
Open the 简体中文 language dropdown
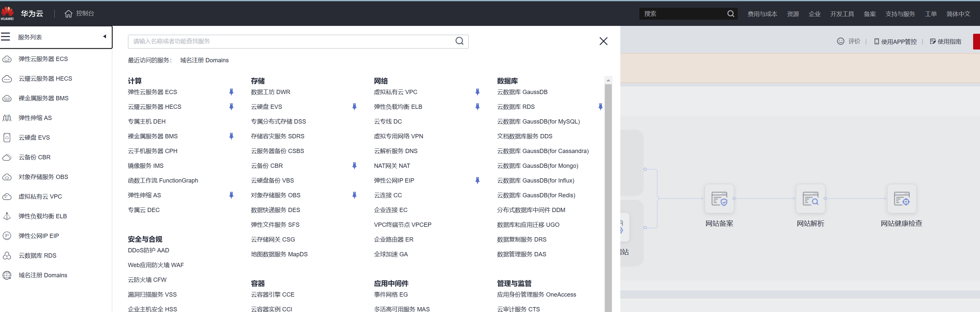click(x=958, y=14)
